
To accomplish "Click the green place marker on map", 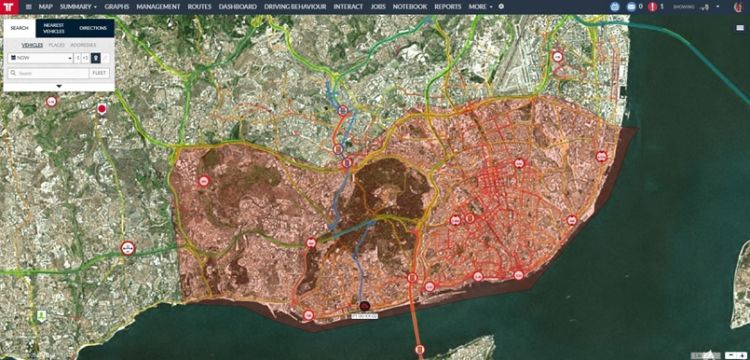I will (42, 316).
